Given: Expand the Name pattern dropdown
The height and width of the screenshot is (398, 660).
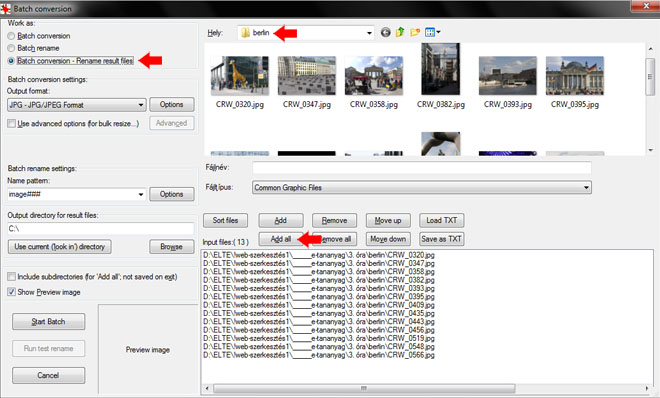Looking at the screenshot, I should (x=76, y=194).
